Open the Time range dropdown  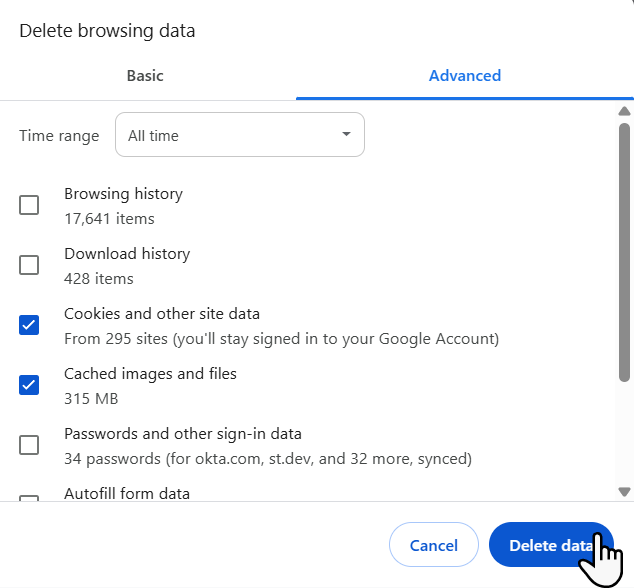coord(239,135)
